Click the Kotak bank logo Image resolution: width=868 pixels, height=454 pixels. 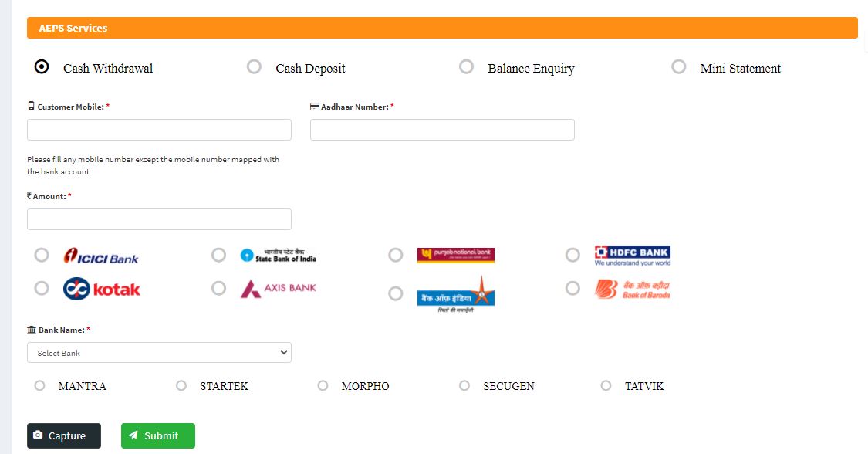pyautogui.click(x=101, y=289)
